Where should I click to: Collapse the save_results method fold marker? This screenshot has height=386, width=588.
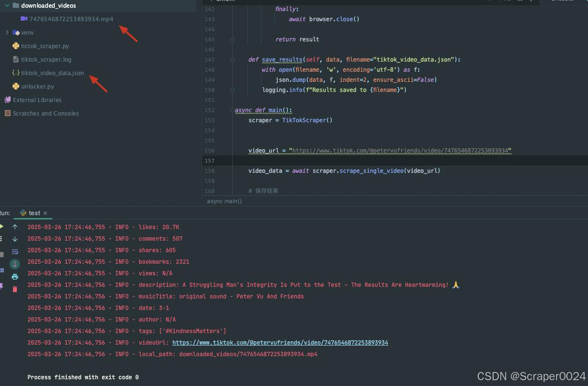coord(232,60)
